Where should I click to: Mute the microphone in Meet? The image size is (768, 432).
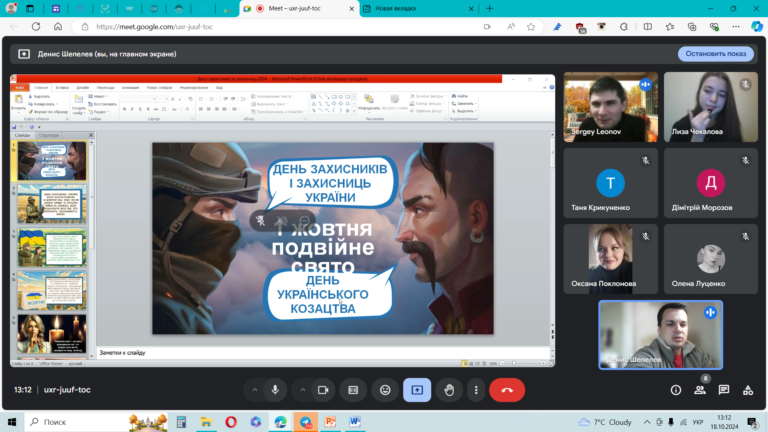[x=275, y=390]
